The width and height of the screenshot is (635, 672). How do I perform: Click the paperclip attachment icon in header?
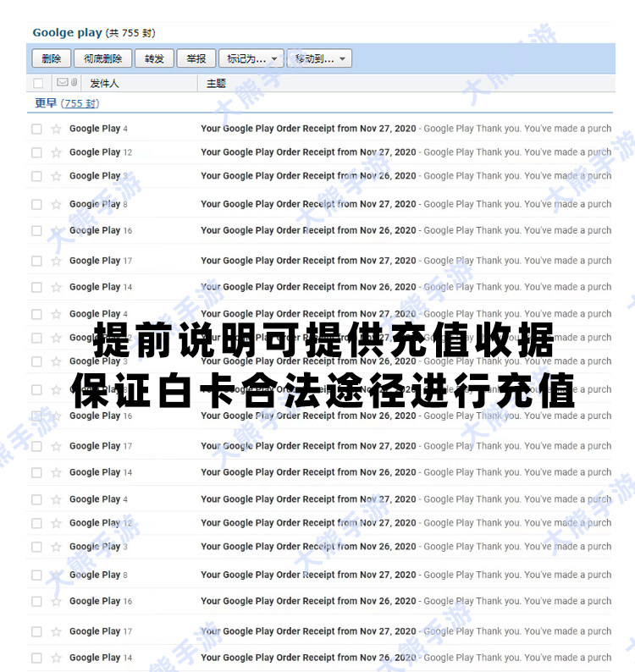pyautogui.click(x=75, y=82)
